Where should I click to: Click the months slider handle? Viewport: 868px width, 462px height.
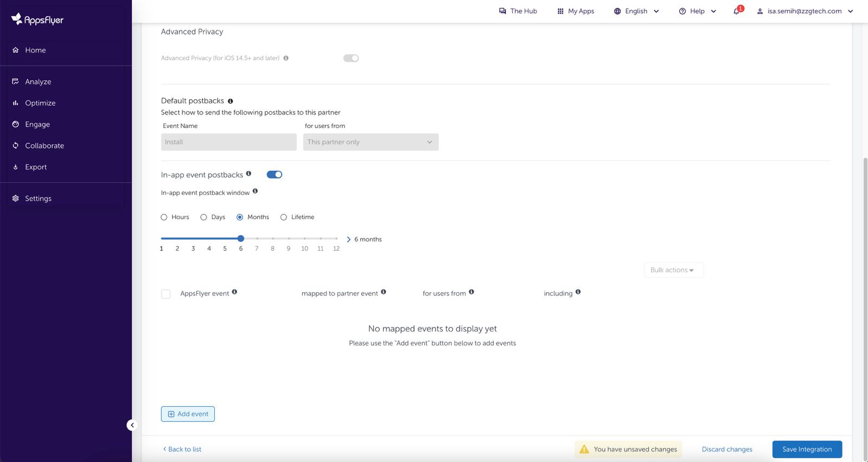[241, 239]
